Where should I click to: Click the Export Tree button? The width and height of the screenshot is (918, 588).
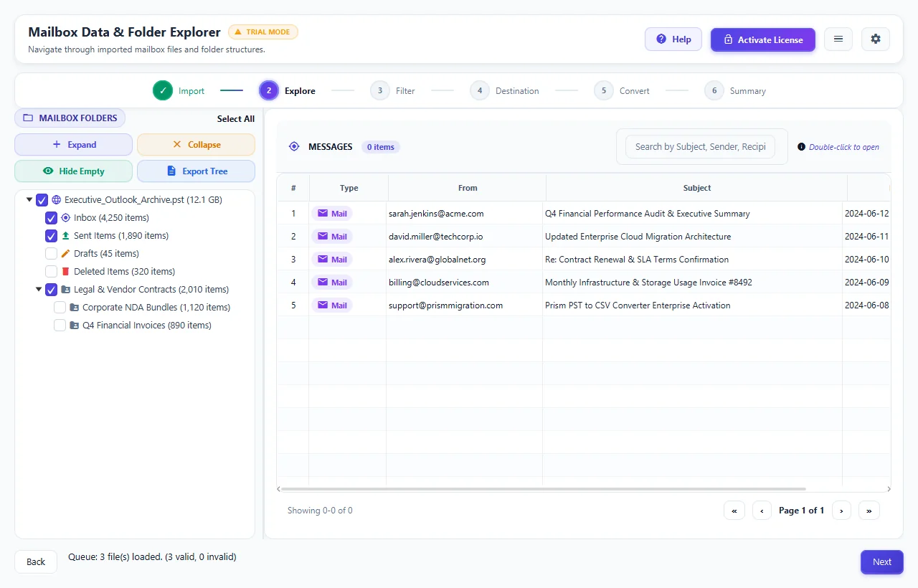point(196,171)
